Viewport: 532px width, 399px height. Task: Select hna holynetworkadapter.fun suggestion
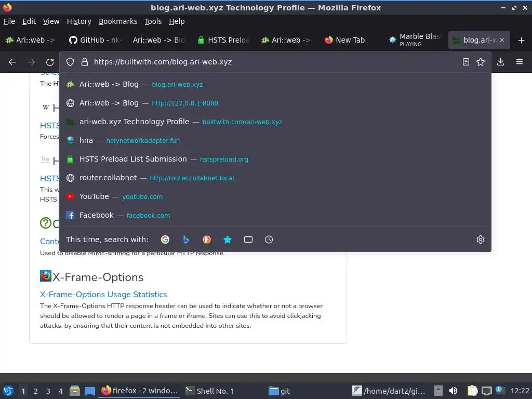pos(275,140)
